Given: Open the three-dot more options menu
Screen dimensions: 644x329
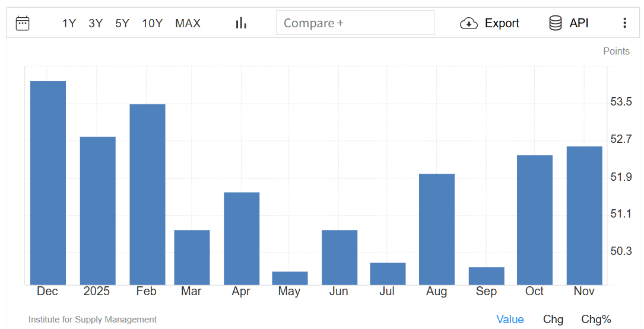Looking at the screenshot, I should coord(624,23).
